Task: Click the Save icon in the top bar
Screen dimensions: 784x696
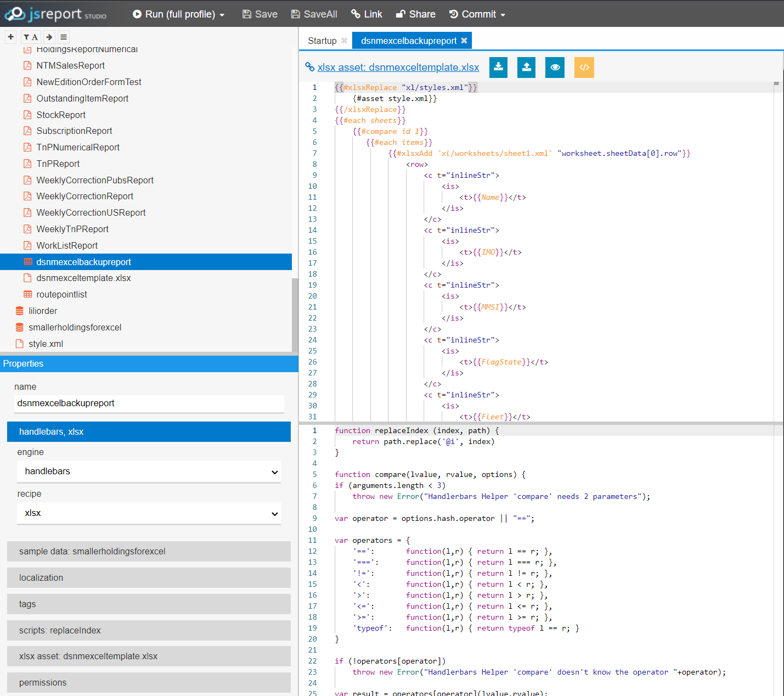Action: pos(259,14)
